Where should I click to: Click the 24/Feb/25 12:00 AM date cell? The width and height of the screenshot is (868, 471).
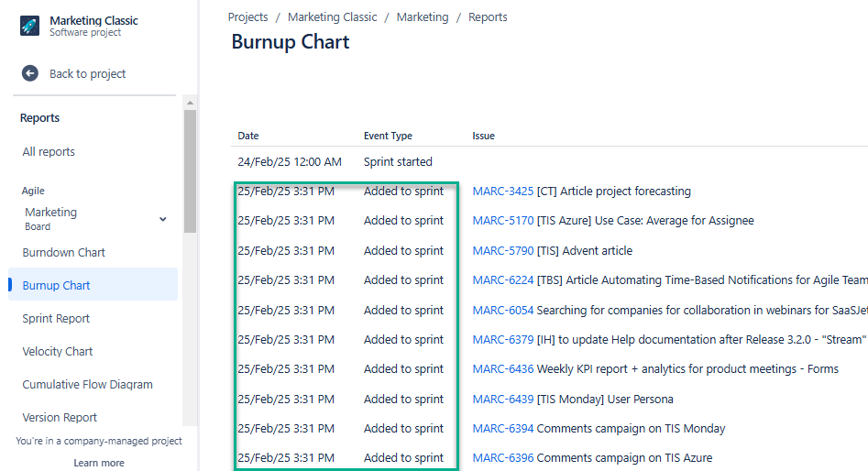tap(290, 161)
